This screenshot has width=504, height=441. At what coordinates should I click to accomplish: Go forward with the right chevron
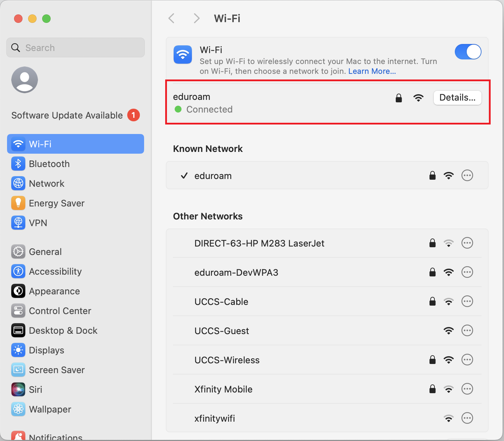(x=196, y=18)
